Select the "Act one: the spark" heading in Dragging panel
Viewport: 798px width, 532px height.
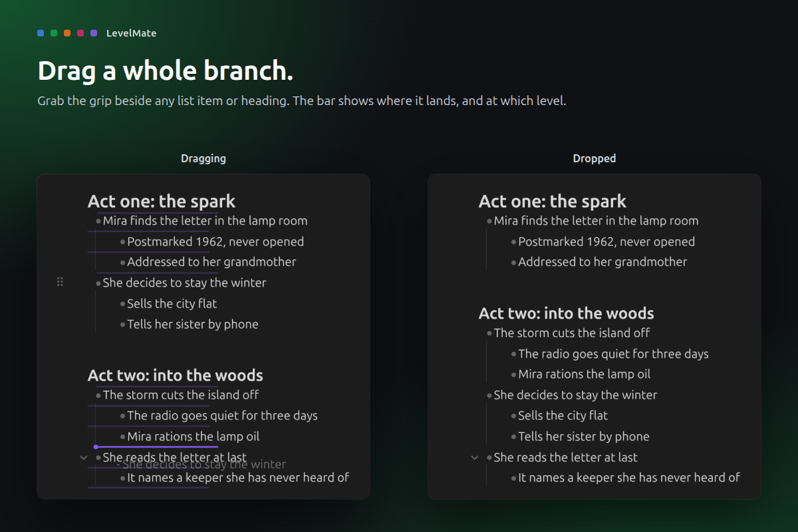(x=162, y=201)
